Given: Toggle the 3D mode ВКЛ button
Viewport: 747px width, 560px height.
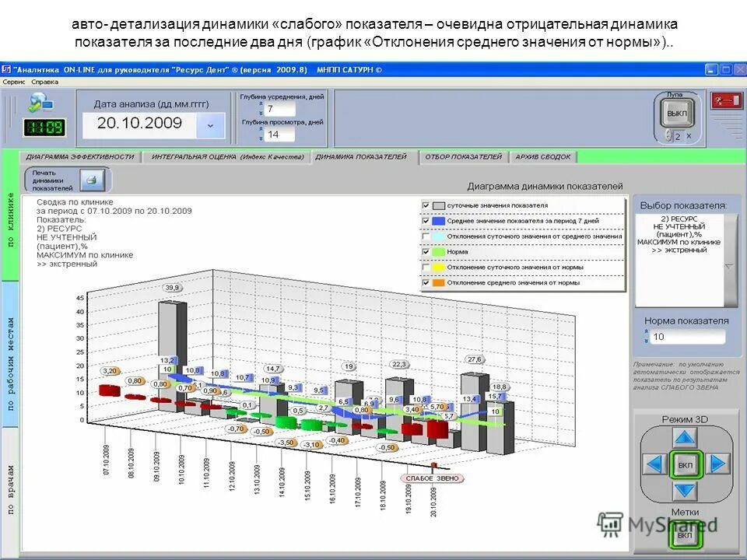Looking at the screenshot, I should click(685, 465).
